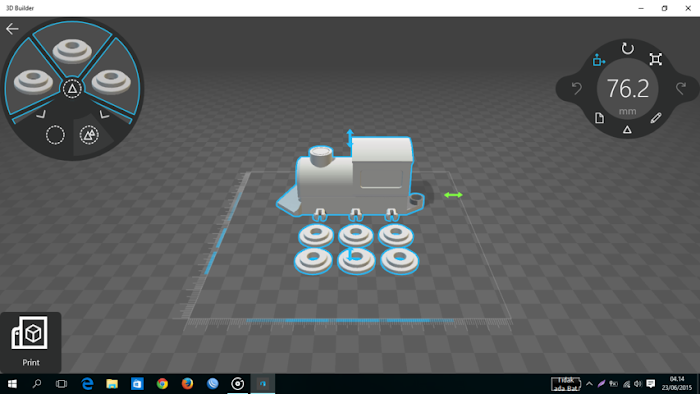Click the taskbar Search icon
Image resolution: width=700 pixels, height=394 pixels.
pyautogui.click(x=37, y=384)
